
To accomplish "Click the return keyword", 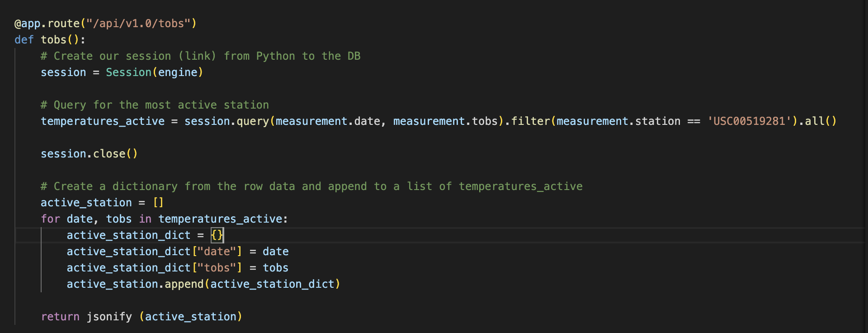I will [x=60, y=317].
